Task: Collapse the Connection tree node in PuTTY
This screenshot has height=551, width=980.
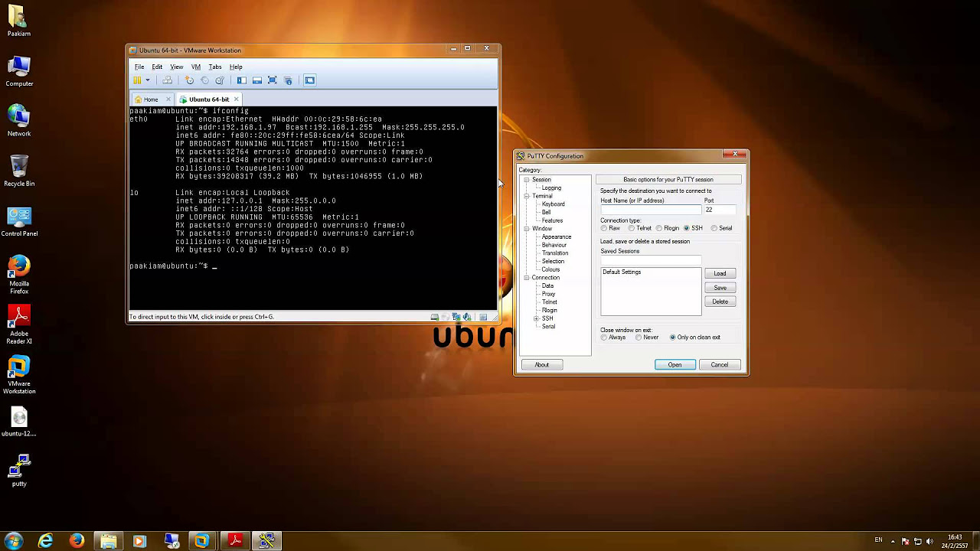Action: pos(527,278)
